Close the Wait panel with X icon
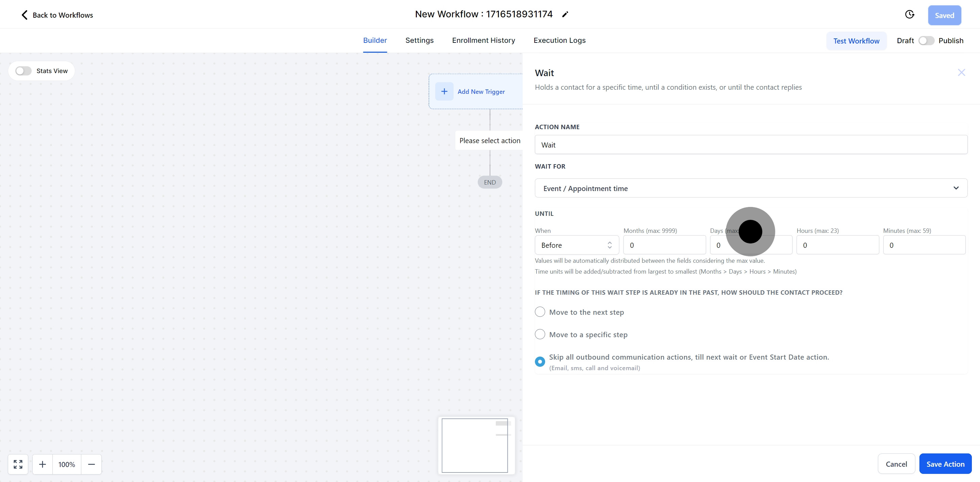The width and height of the screenshot is (980, 482). 961,73
